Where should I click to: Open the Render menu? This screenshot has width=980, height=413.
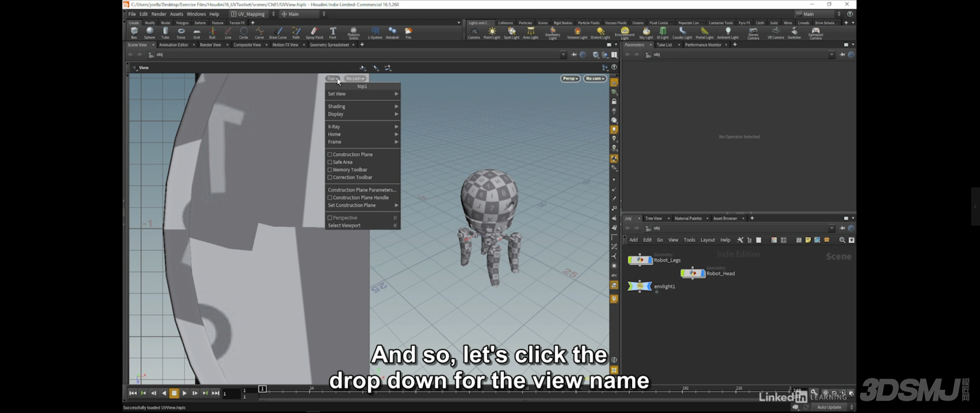[158, 14]
